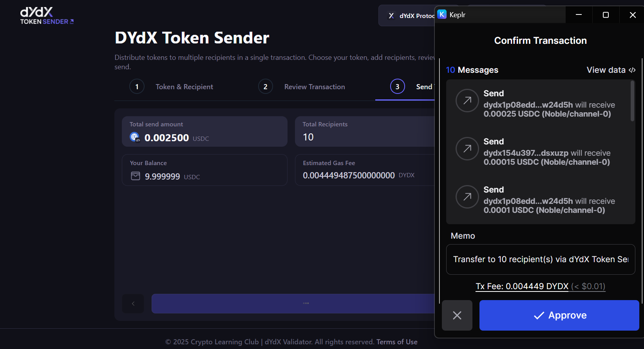This screenshot has height=349, width=644.
Task: Approve the Keplr transaction
Action: (559, 315)
